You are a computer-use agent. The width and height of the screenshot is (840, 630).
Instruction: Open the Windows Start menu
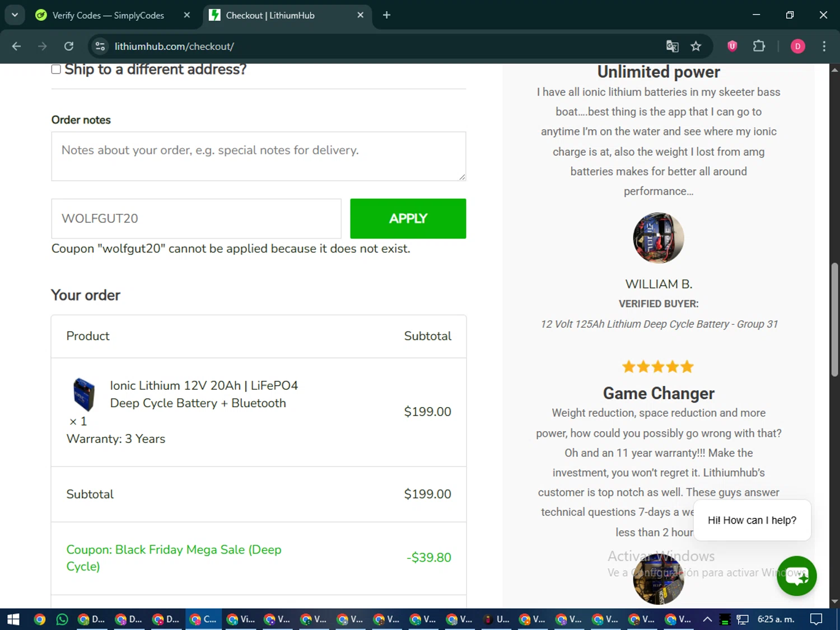point(13,619)
